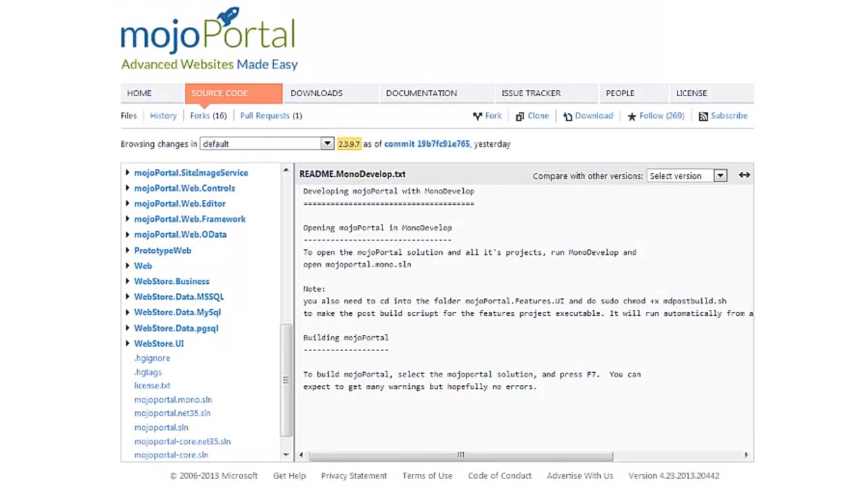Open Advertise With Us footer link
The image size is (868, 488).
click(580, 476)
